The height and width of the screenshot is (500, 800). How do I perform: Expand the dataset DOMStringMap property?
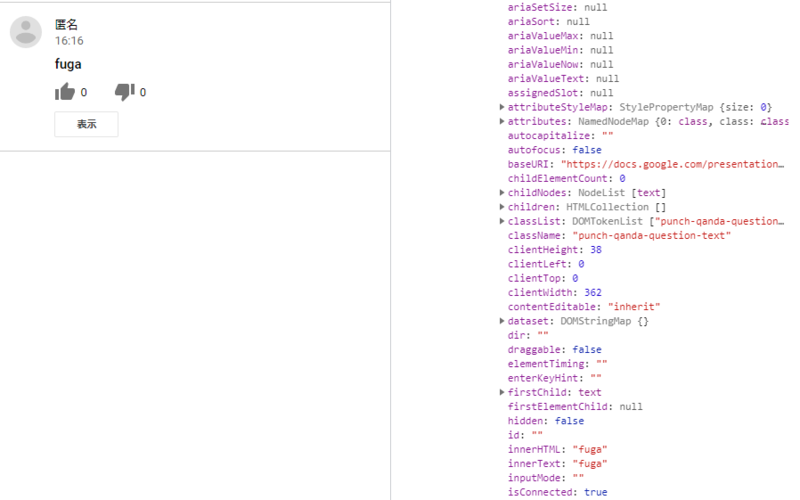pos(502,321)
